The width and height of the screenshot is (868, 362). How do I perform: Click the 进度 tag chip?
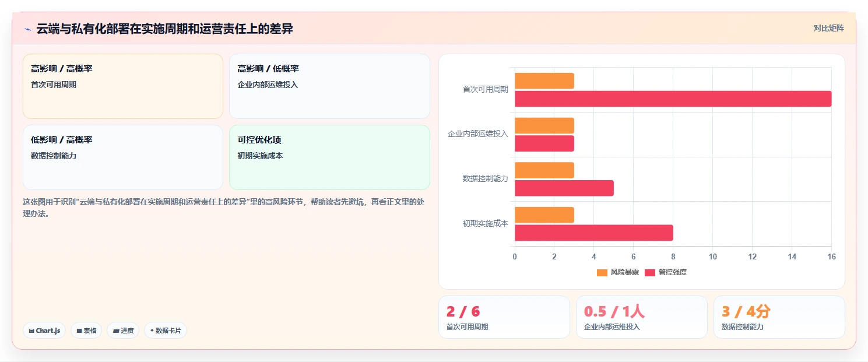pos(123,331)
